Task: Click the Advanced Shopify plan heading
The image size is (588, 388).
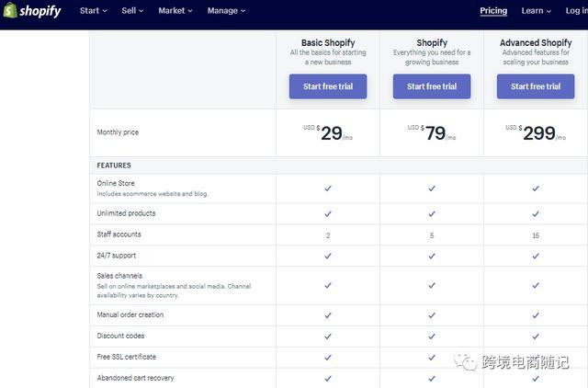Action: coord(536,42)
